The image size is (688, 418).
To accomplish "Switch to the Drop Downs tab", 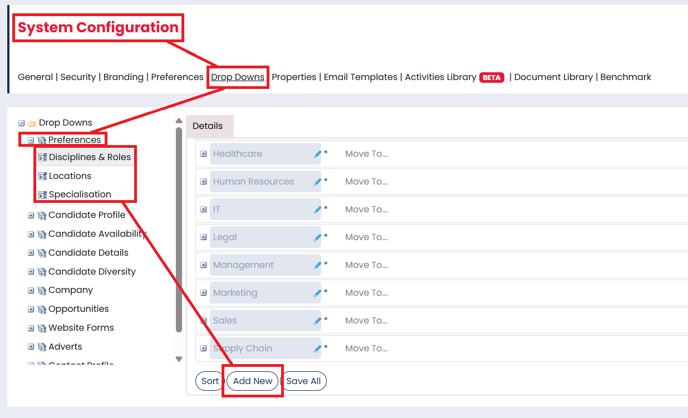I will (237, 77).
